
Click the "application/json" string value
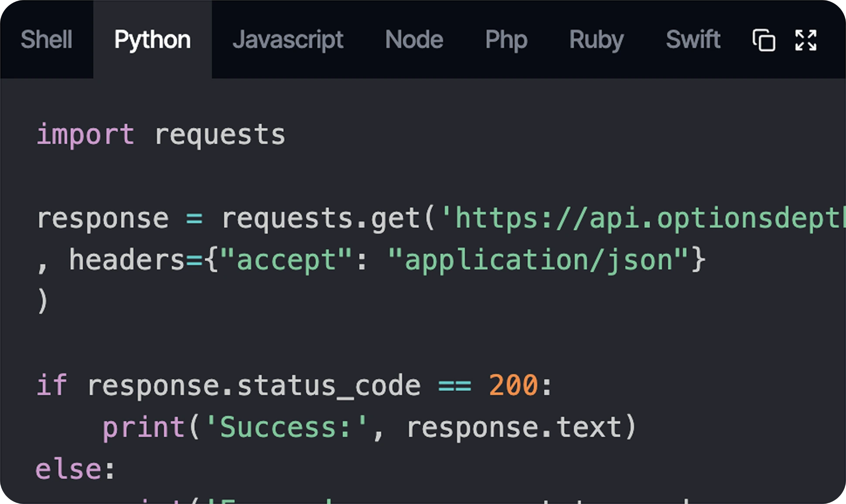(x=538, y=260)
